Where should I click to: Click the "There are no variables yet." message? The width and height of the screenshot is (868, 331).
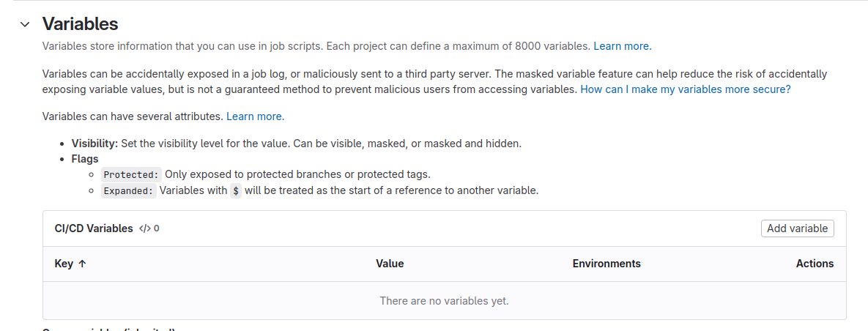pos(444,301)
